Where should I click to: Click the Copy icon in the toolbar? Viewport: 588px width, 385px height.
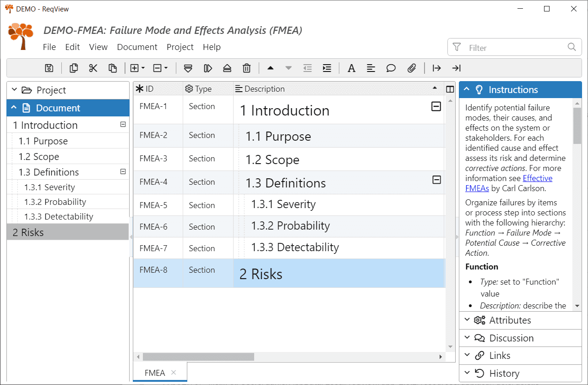click(73, 68)
